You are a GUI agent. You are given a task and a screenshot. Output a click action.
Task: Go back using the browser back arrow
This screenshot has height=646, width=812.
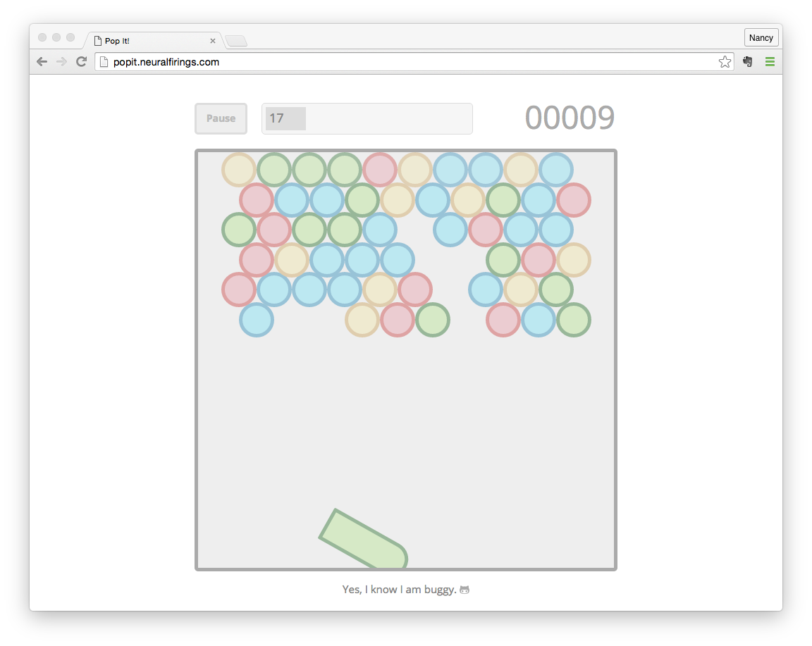pyautogui.click(x=42, y=62)
